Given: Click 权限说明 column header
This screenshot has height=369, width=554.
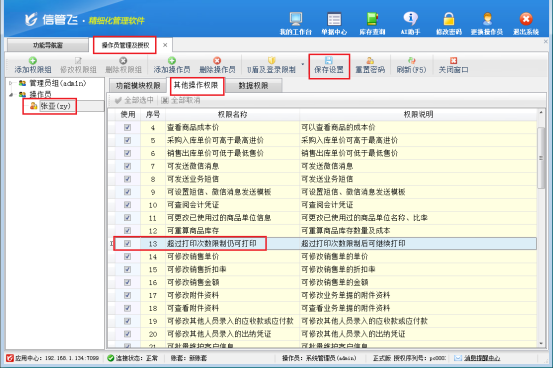Looking at the screenshot, I should [418, 115].
